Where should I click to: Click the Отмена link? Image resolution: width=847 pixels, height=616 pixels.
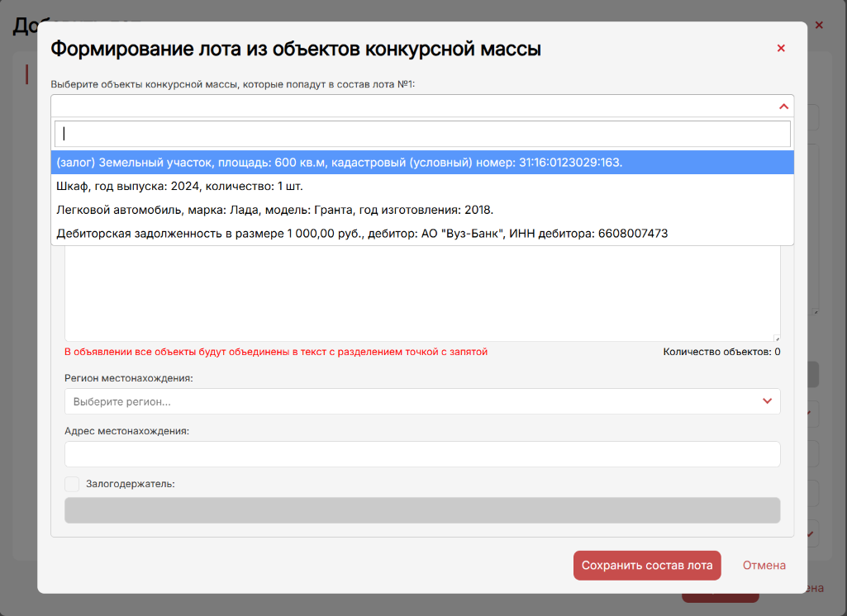tap(764, 566)
